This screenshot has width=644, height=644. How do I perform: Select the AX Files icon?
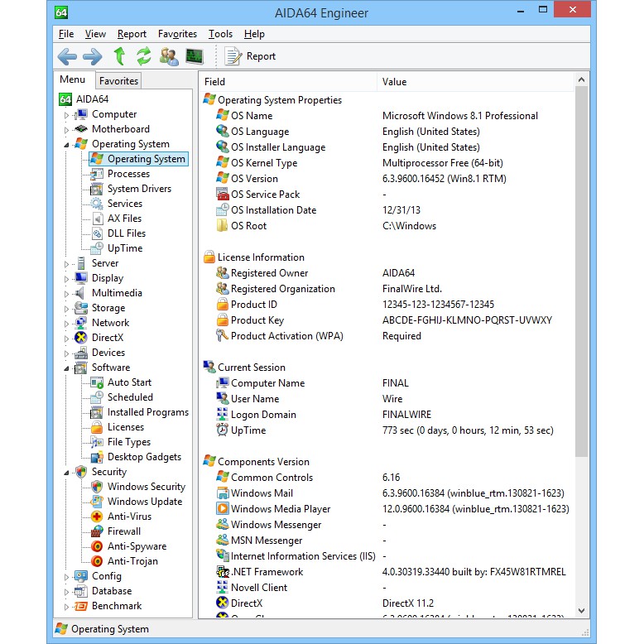pyautogui.click(x=97, y=219)
